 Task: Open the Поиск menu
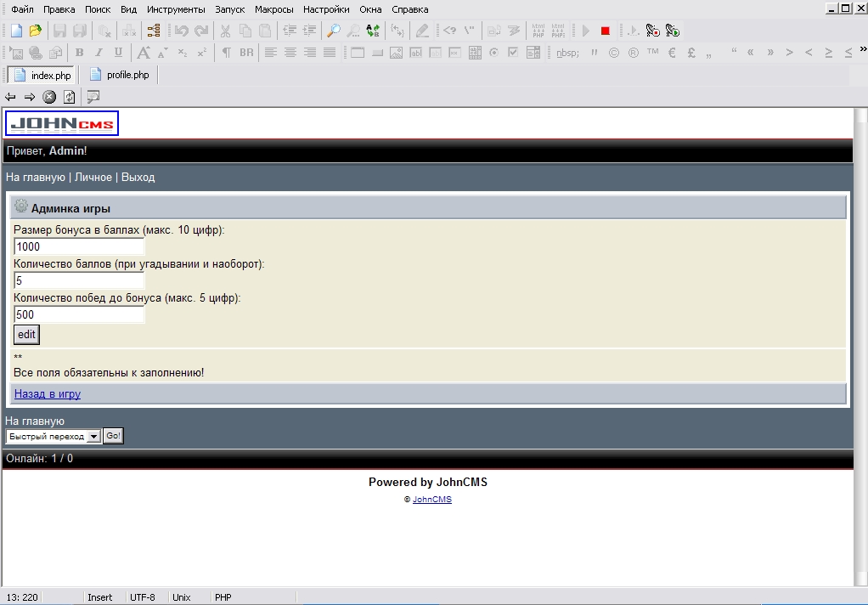(98, 9)
